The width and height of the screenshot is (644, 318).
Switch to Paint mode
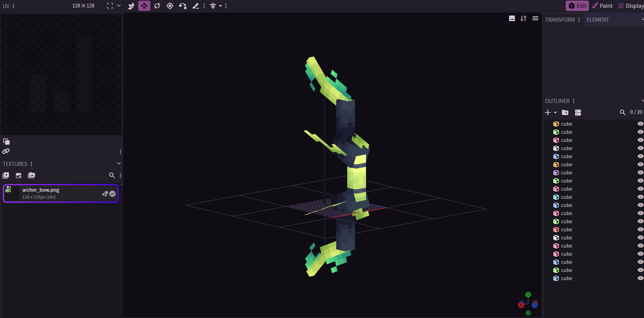(x=602, y=6)
